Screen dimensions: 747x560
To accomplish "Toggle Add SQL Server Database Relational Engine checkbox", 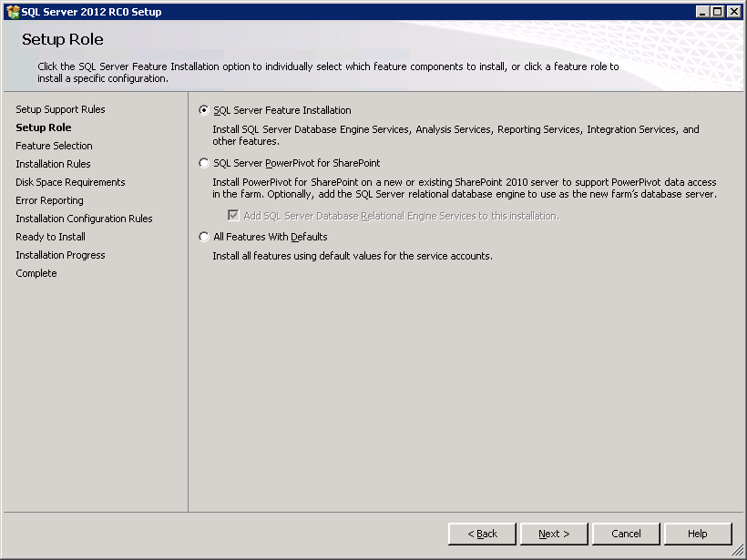I will coord(233,216).
